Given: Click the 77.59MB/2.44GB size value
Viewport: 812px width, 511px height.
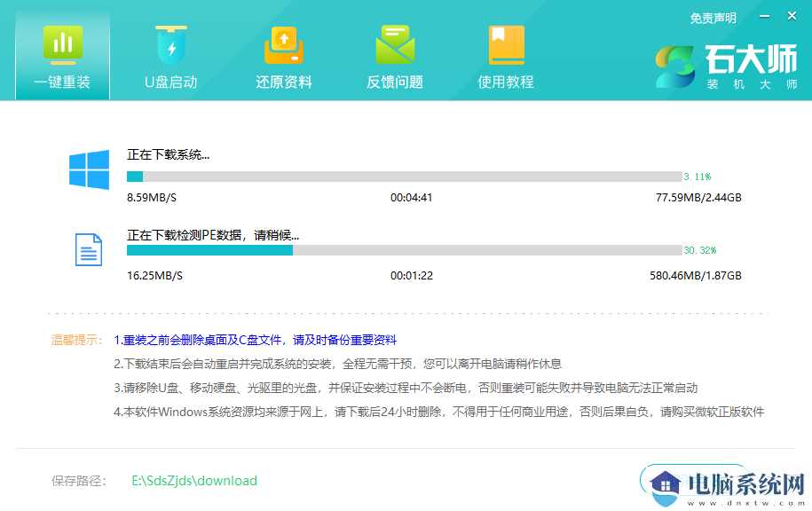Looking at the screenshot, I should point(698,197).
